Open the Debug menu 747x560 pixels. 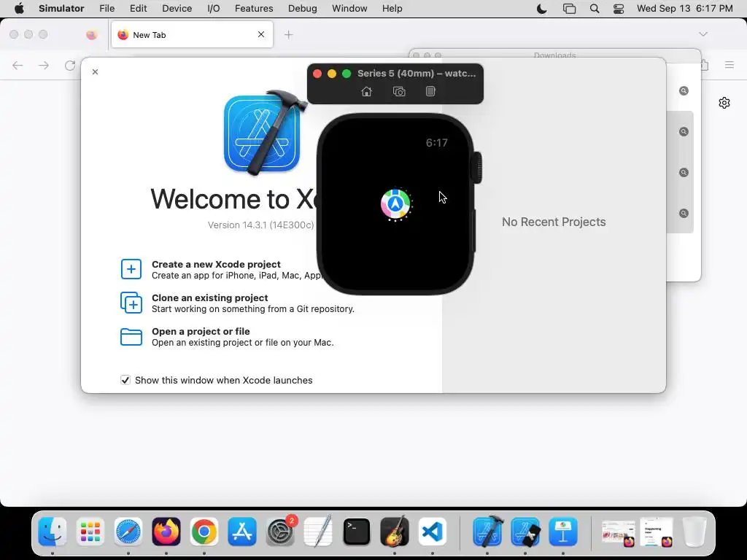coord(303,9)
